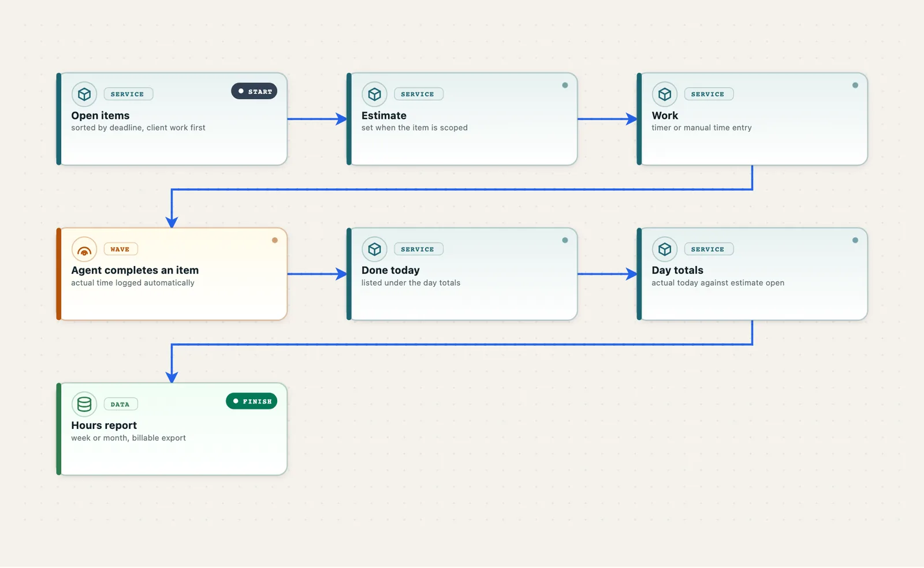This screenshot has width=924, height=568.
Task: Click the status dot on Done today card
Action: [x=565, y=240]
